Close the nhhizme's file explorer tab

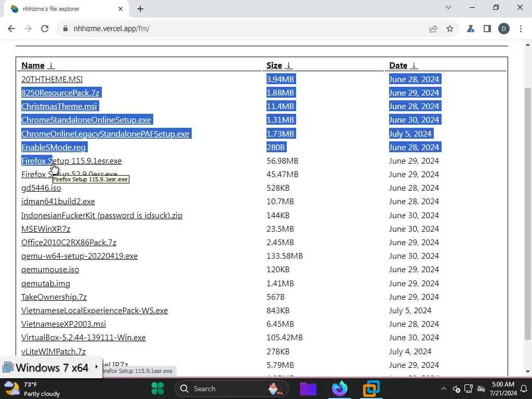click(121, 9)
